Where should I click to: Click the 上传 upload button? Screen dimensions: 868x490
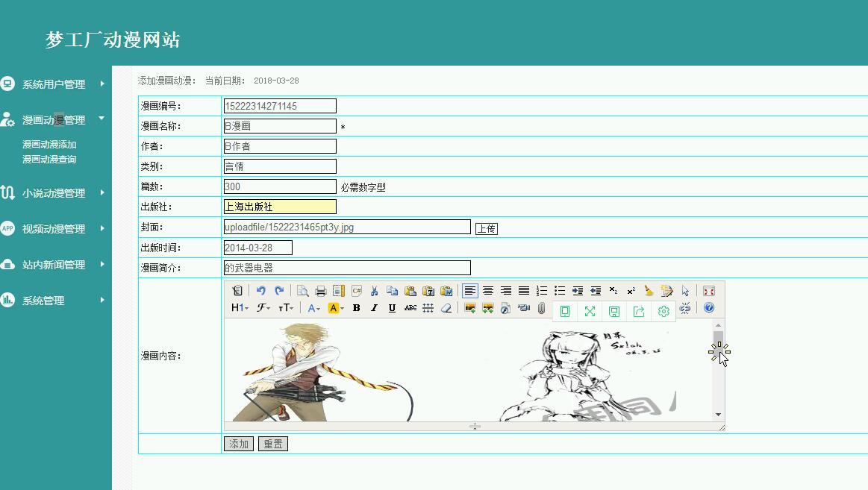tap(487, 228)
